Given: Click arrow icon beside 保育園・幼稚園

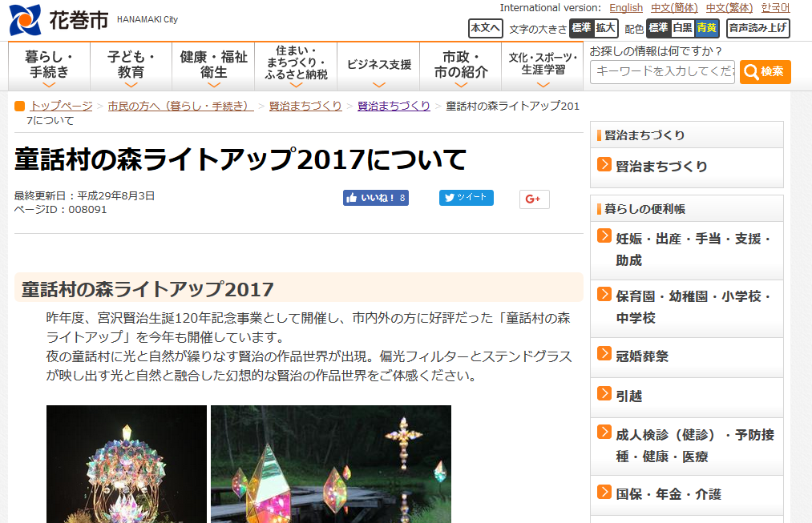Looking at the screenshot, I should click(x=604, y=294).
